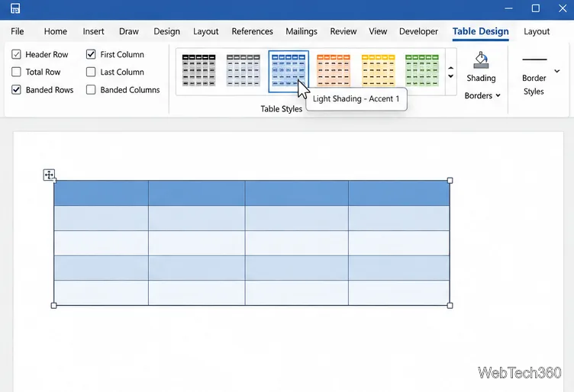Select the black table style thumbnail
The width and height of the screenshot is (574, 392).
pos(198,70)
